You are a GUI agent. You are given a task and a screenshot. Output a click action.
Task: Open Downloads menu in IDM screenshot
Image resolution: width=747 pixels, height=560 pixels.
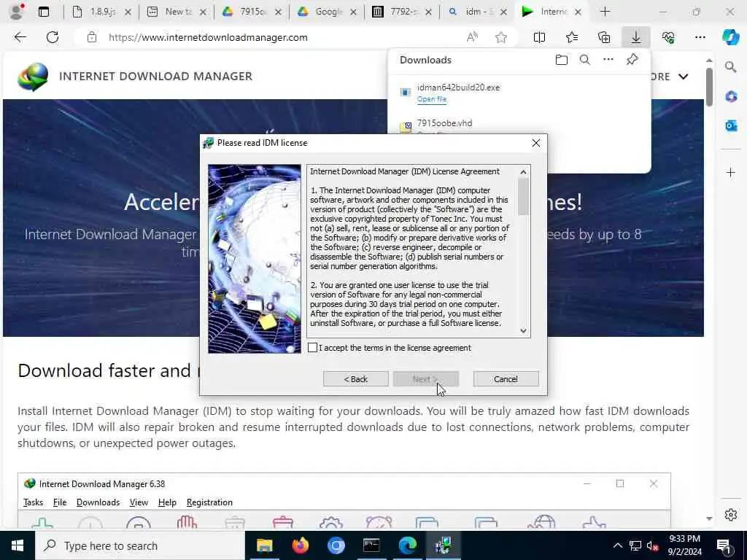tap(98, 502)
